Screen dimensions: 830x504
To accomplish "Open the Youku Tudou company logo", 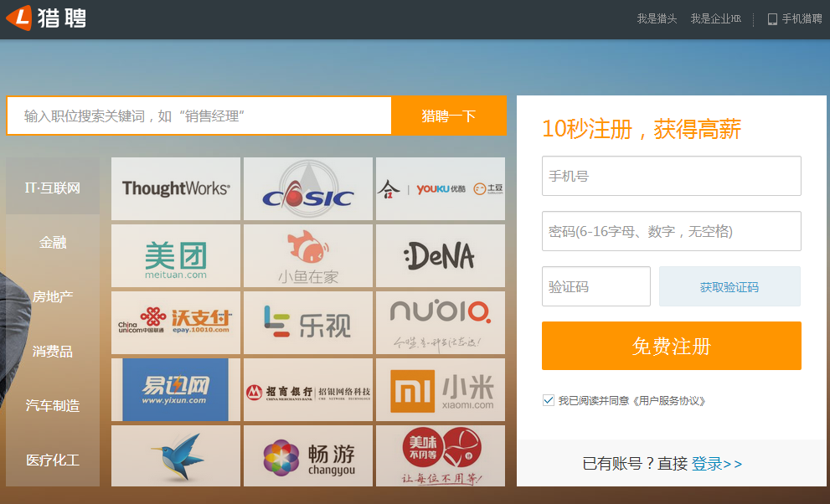I will pyautogui.click(x=441, y=188).
